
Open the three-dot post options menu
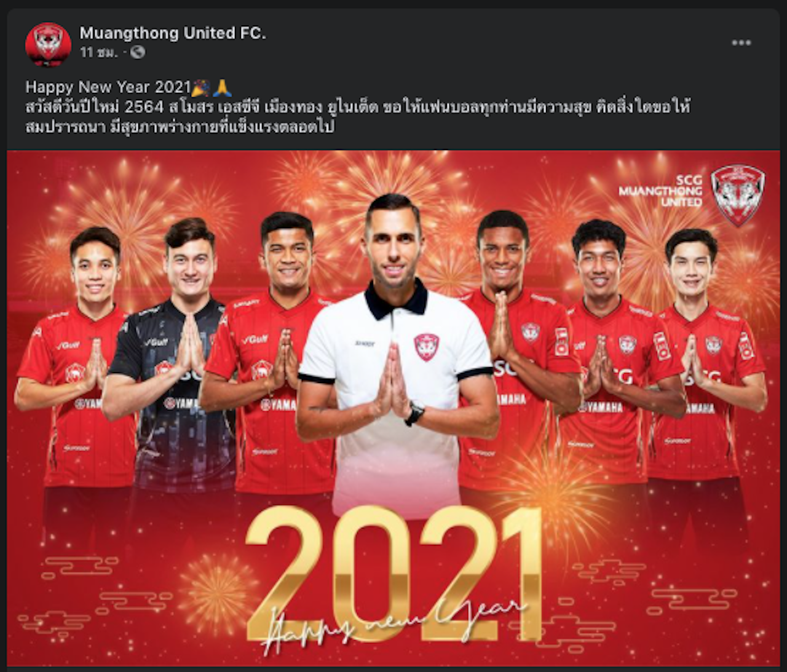pos(741,42)
